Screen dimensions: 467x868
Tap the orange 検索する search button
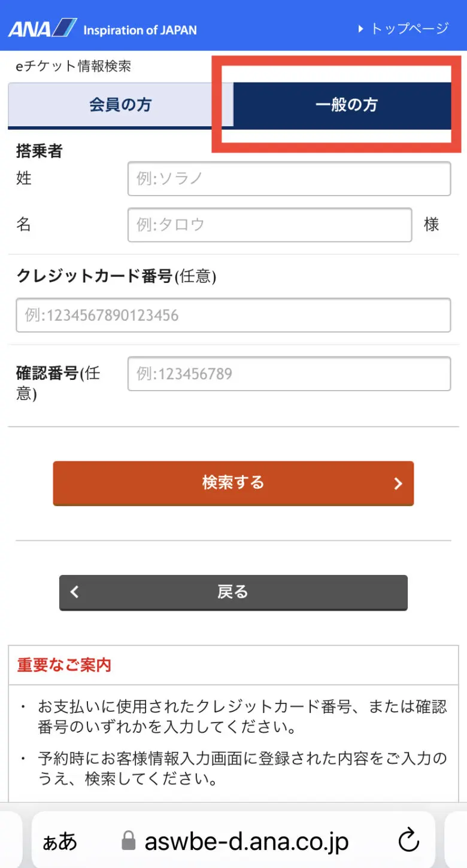[233, 483]
